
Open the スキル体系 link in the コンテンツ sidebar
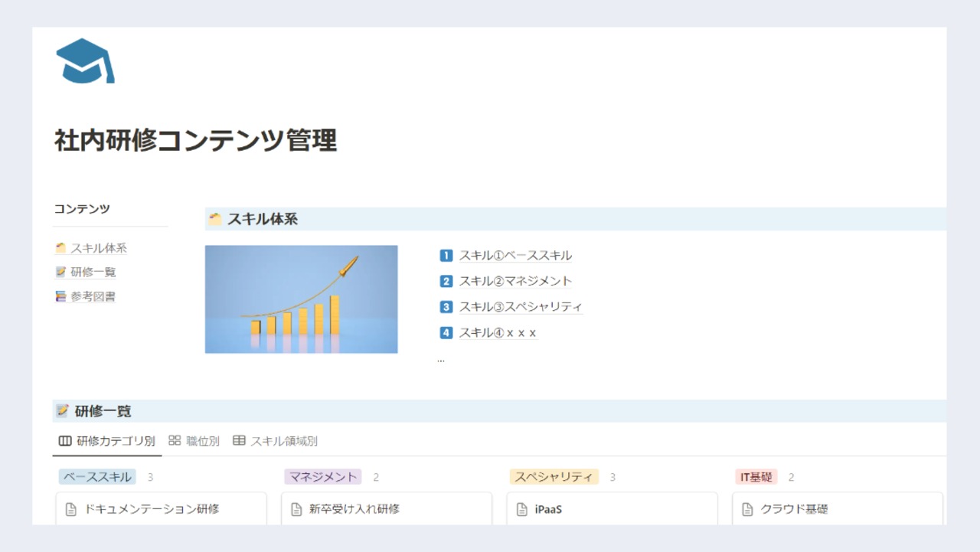99,248
